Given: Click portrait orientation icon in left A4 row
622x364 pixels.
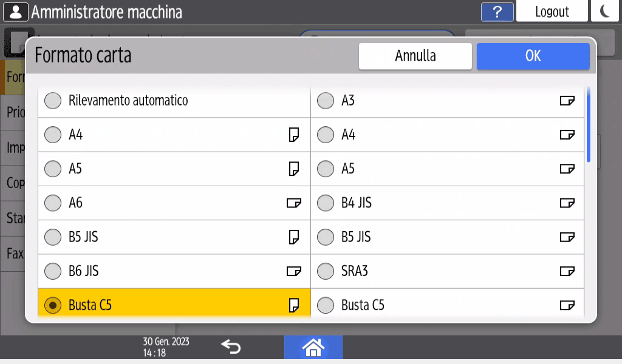Looking at the screenshot, I should pyautogui.click(x=294, y=135).
